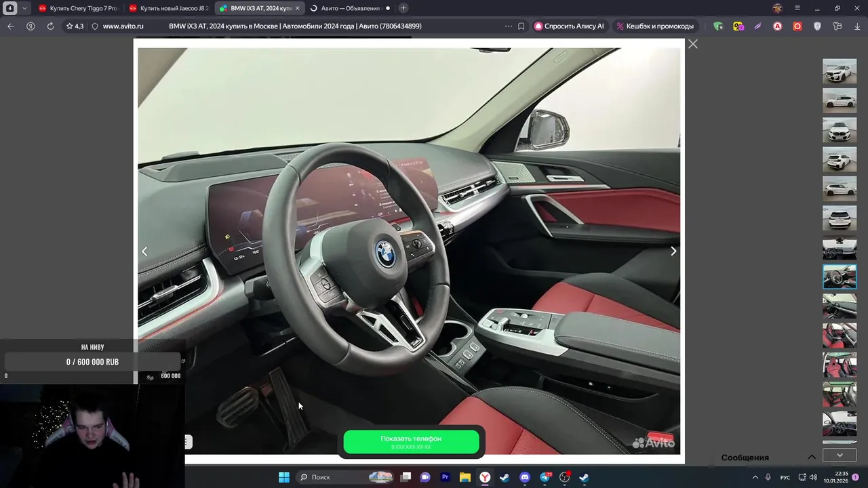Screen dimensions: 868x488
Task: Bookmark this page
Action: [x=521, y=26]
